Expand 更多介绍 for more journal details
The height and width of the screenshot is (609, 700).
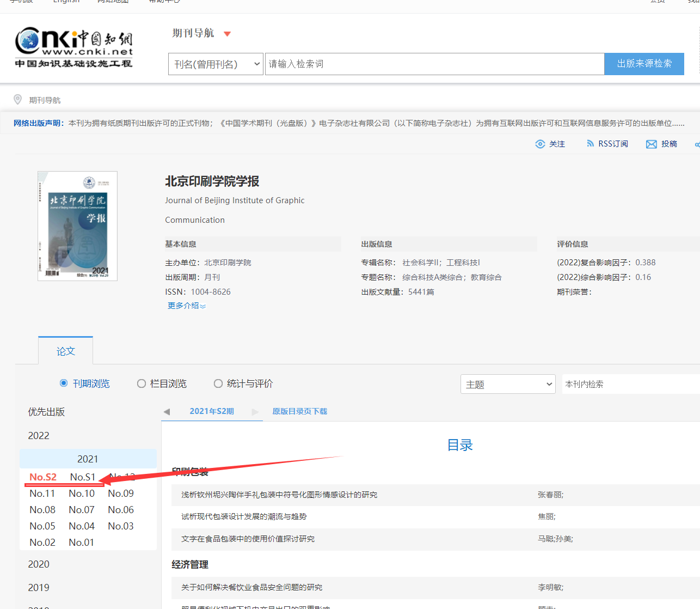point(186,306)
